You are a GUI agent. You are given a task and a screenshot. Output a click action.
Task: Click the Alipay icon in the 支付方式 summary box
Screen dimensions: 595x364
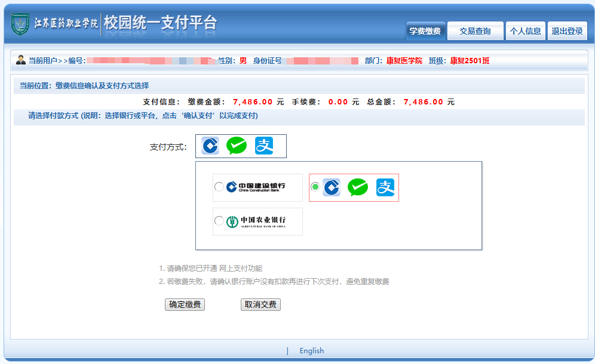(x=264, y=146)
